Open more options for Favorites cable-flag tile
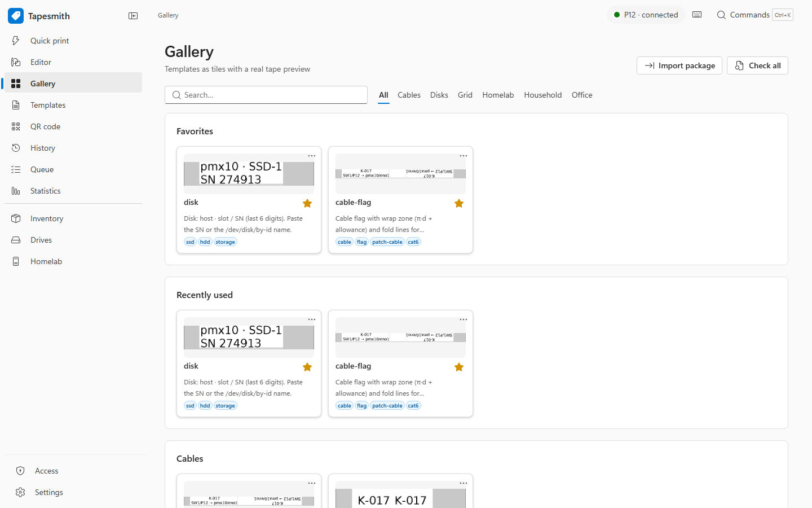Image resolution: width=812 pixels, height=508 pixels. coord(464,156)
